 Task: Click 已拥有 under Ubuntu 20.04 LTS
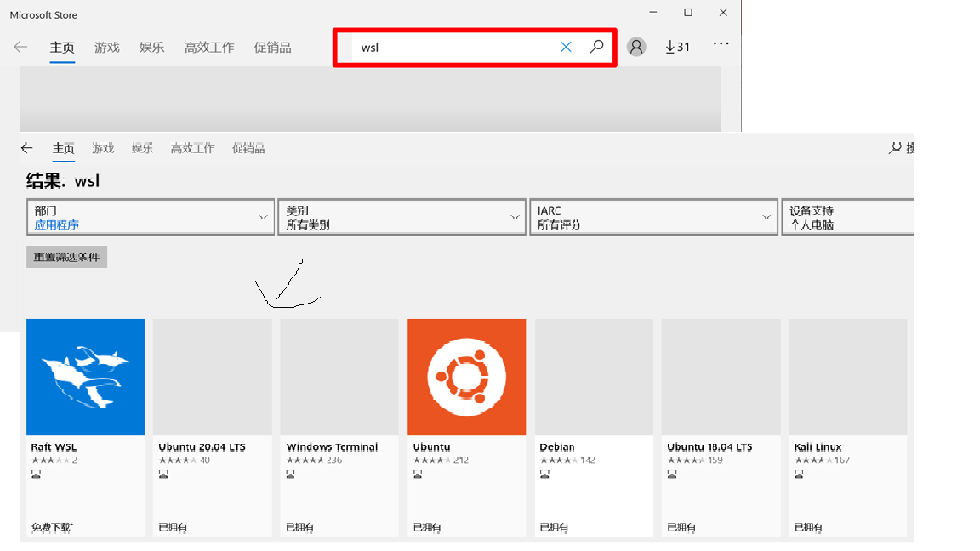[x=174, y=528]
